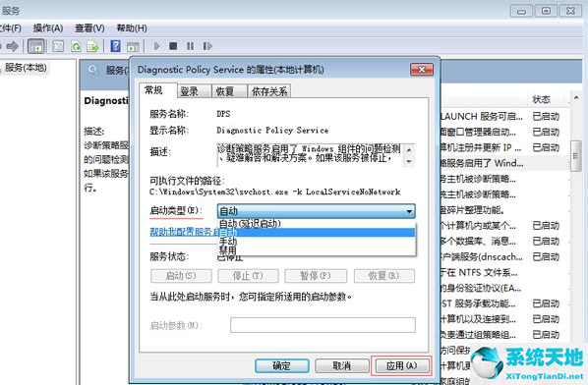Click the export list toolbar icon

[92, 46]
